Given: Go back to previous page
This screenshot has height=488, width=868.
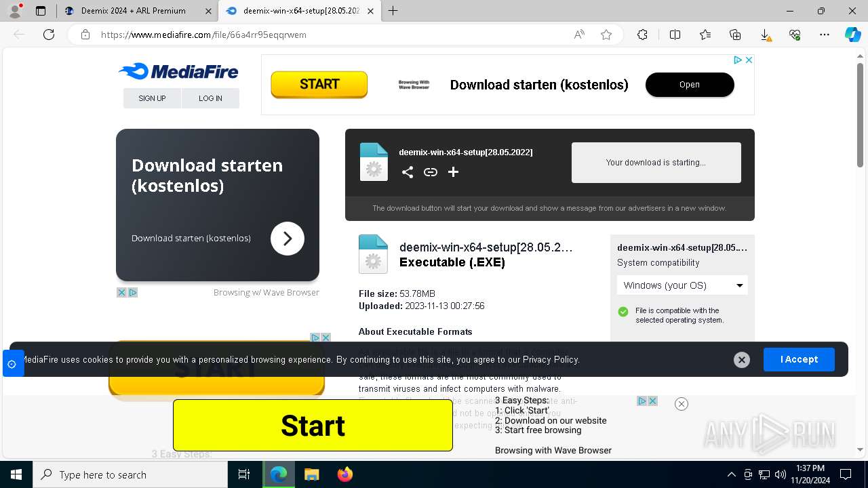Looking at the screenshot, I should (19, 35).
